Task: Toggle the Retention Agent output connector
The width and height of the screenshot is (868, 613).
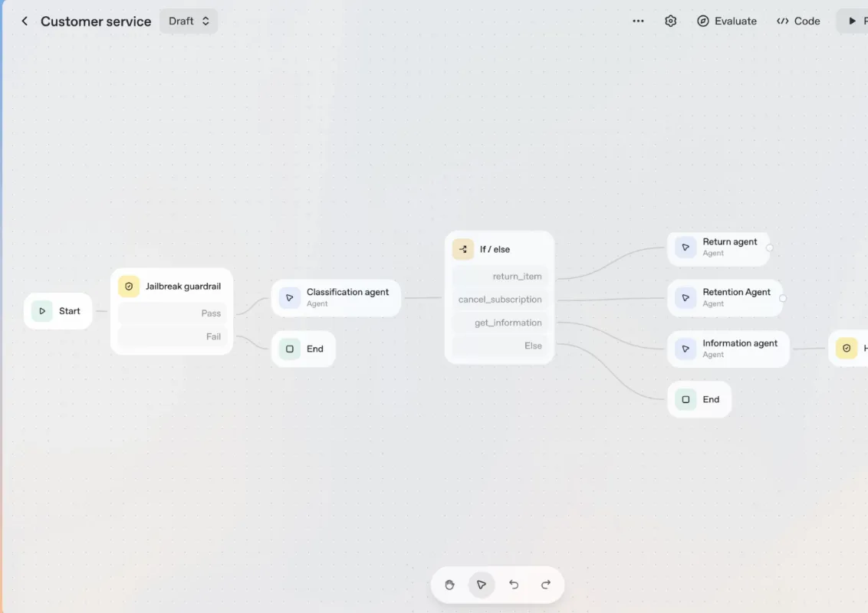Action: pos(781,298)
